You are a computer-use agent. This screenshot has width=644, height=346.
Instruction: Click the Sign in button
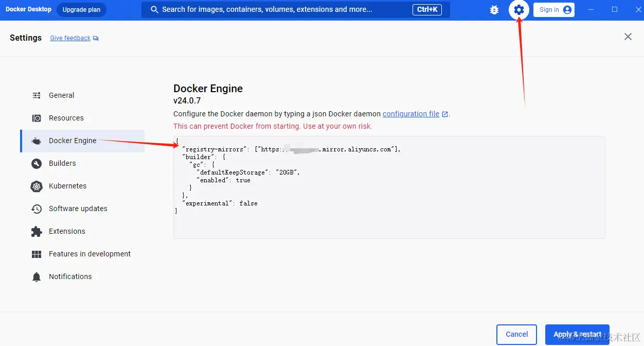pos(553,10)
